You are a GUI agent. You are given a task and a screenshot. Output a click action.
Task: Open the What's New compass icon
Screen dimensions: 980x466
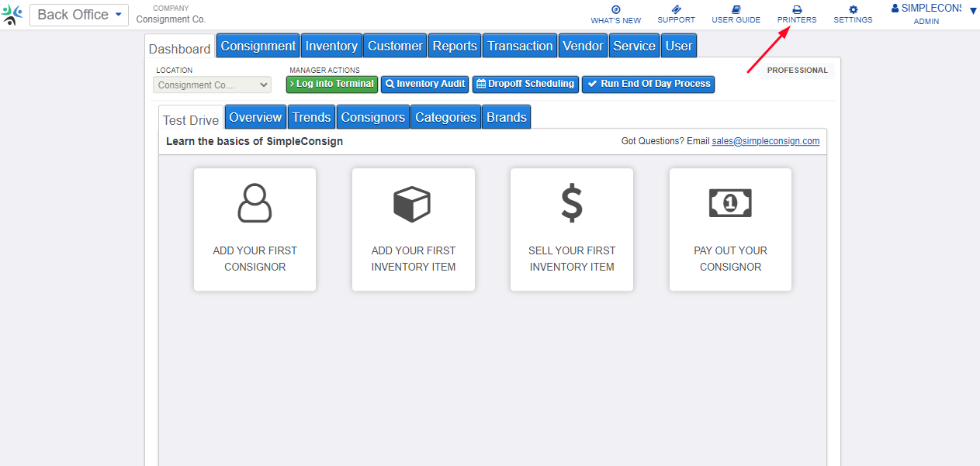(616, 9)
